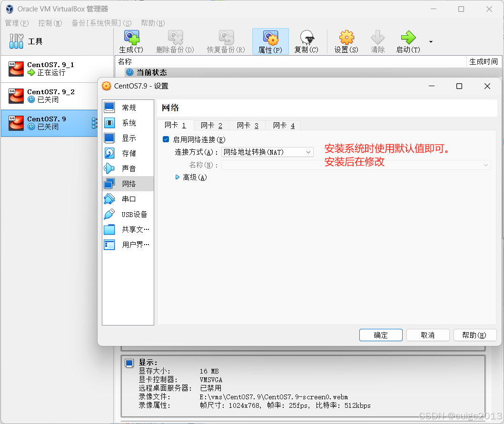Open the 存储 storage settings page
The image size is (504, 424).
128,153
